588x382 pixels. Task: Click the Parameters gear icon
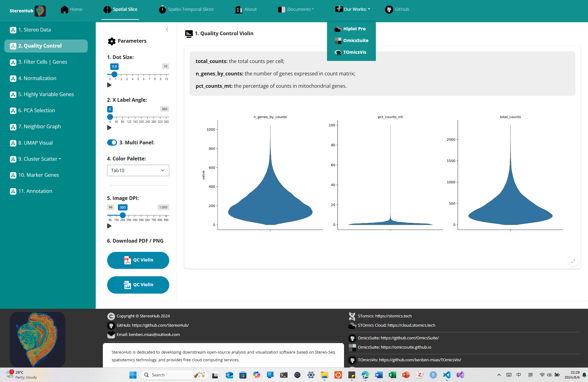click(112, 41)
